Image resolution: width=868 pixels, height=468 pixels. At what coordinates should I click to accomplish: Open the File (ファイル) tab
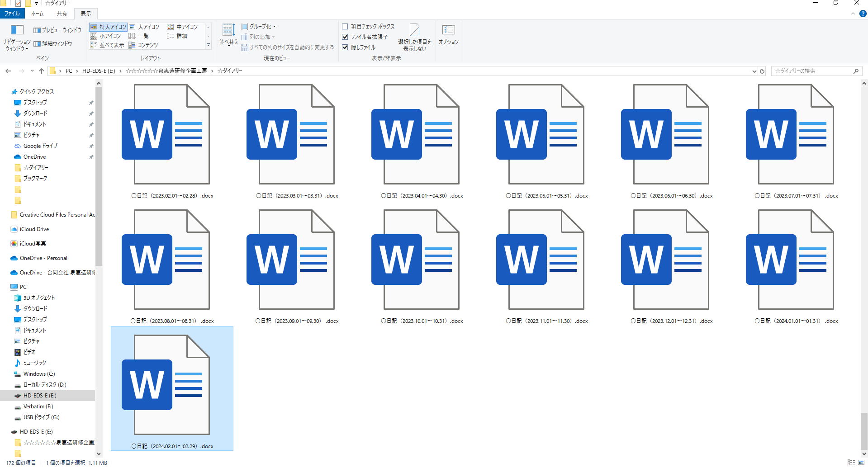click(x=12, y=14)
